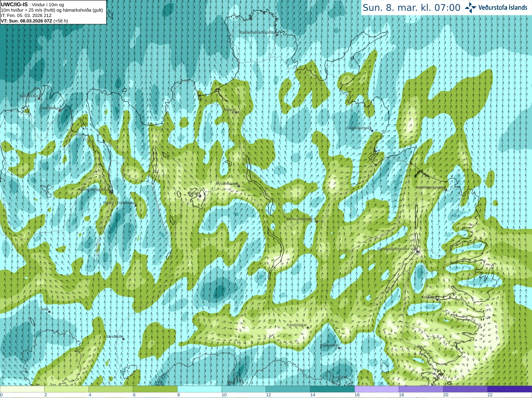The height and width of the screenshot is (398, 532).
Task: Click the Sandvíkurheiði station marker
Action: (x=372, y=131)
